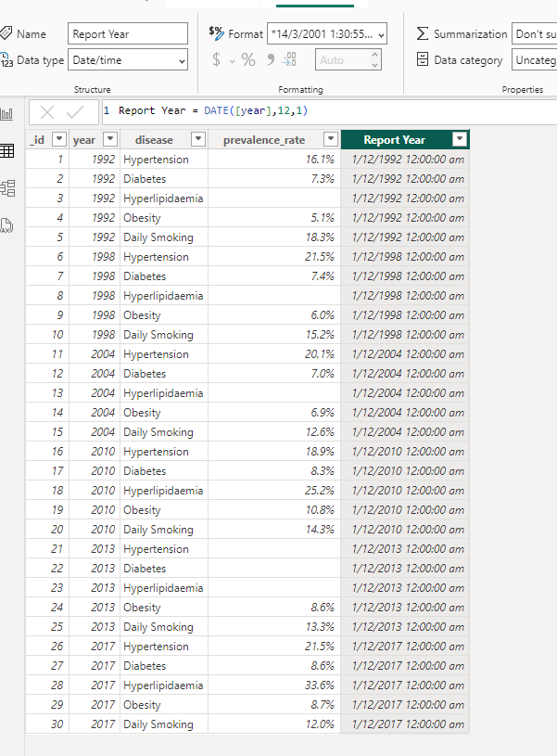
Task: Select Report Year cell for row 1
Action: [405, 160]
